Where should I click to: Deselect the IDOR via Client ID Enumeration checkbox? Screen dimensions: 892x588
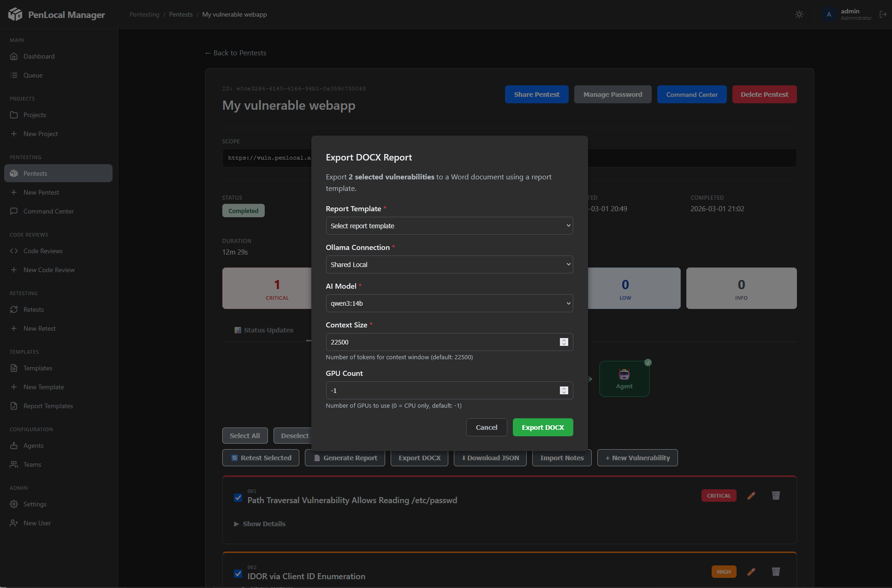[x=238, y=574]
